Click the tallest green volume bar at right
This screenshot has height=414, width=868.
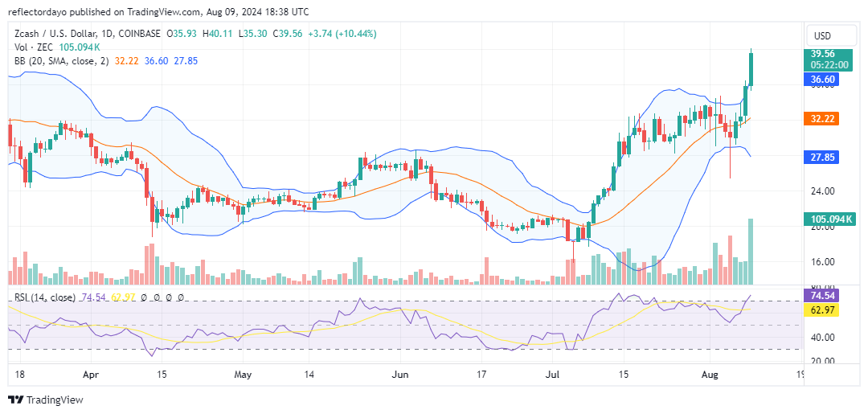751,252
